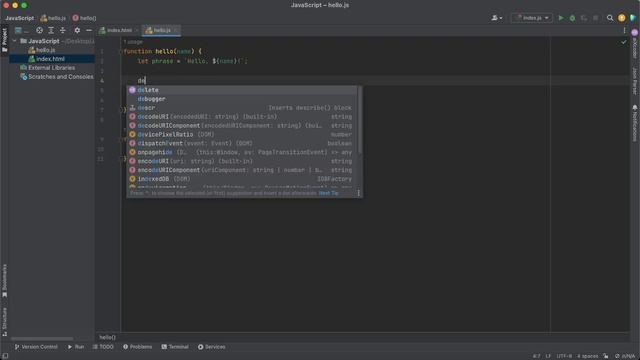
Task: Choose the decodeURI completion suggestion
Action: (x=241, y=117)
